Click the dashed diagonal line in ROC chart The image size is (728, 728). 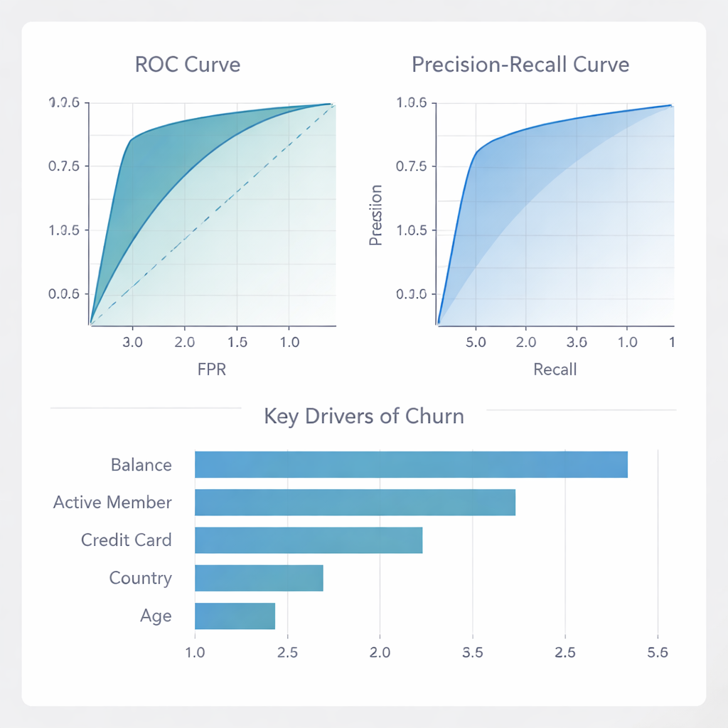(213, 213)
